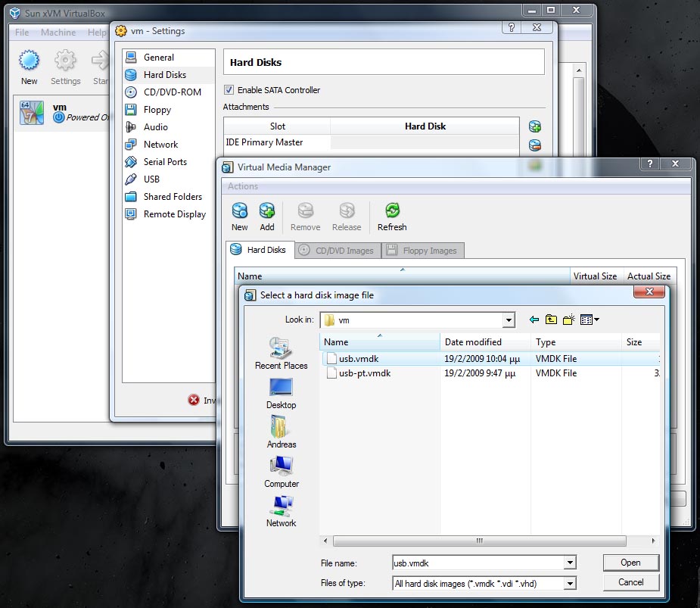Screen dimensions: 700x608
Task: Click the Refresh media list icon
Action: tap(392, 211)
